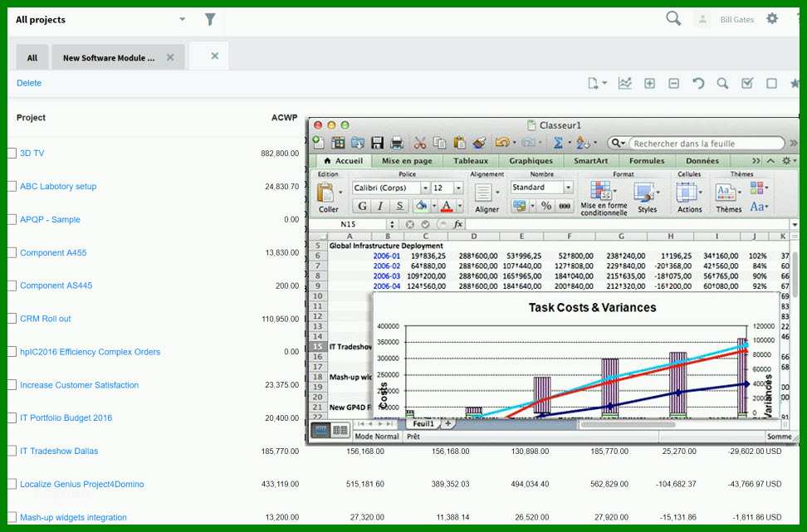Switch to the Mise en page ribbon tab

[407, 161]
